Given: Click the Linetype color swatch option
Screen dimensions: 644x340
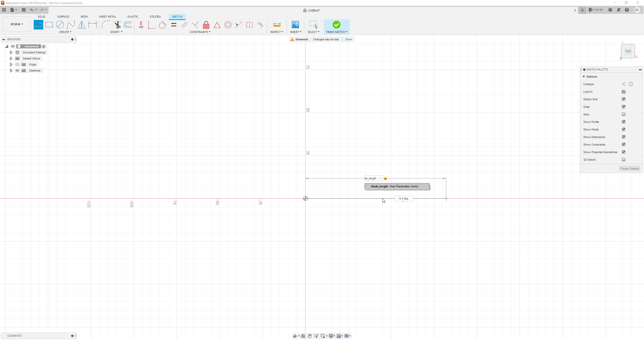Looking at the screenshot, I should (x=624, y=84).
